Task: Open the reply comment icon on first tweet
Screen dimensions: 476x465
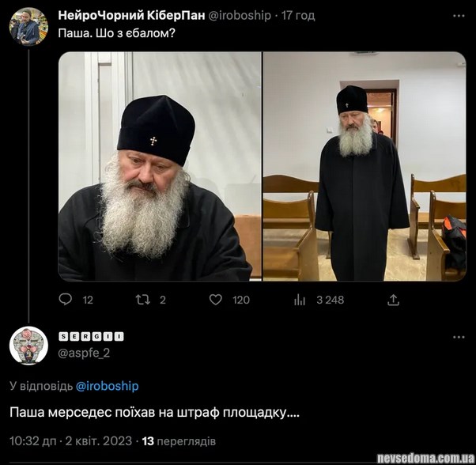Action: 66,300
